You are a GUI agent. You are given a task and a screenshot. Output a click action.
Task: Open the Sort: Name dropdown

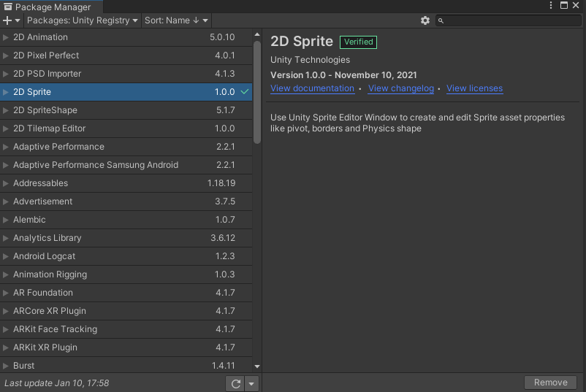(175, 20)
